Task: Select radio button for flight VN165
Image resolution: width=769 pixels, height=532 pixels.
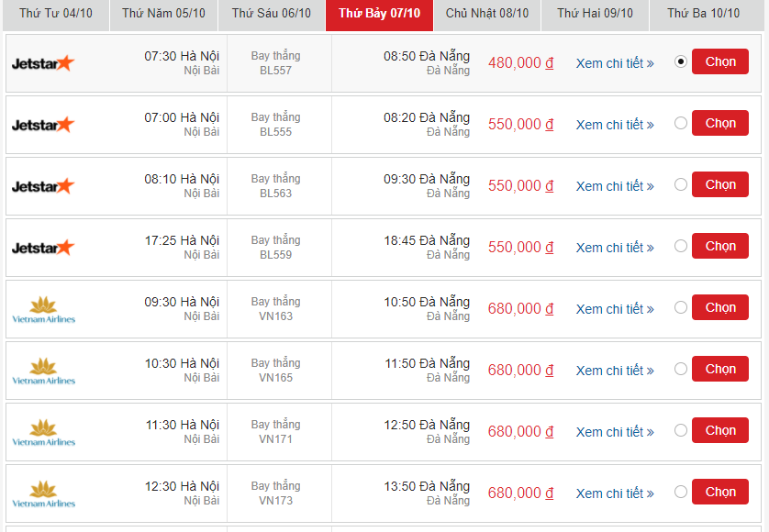Action: point(680,369)
